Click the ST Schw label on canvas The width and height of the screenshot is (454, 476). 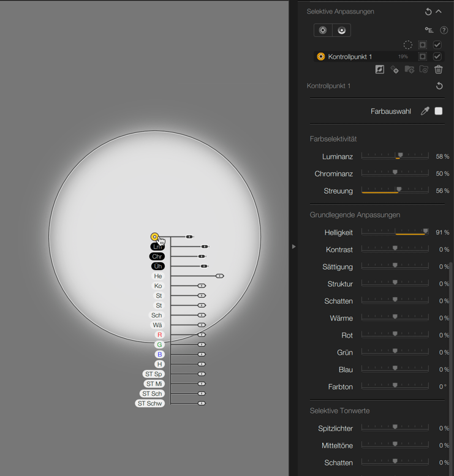point(149,404)
